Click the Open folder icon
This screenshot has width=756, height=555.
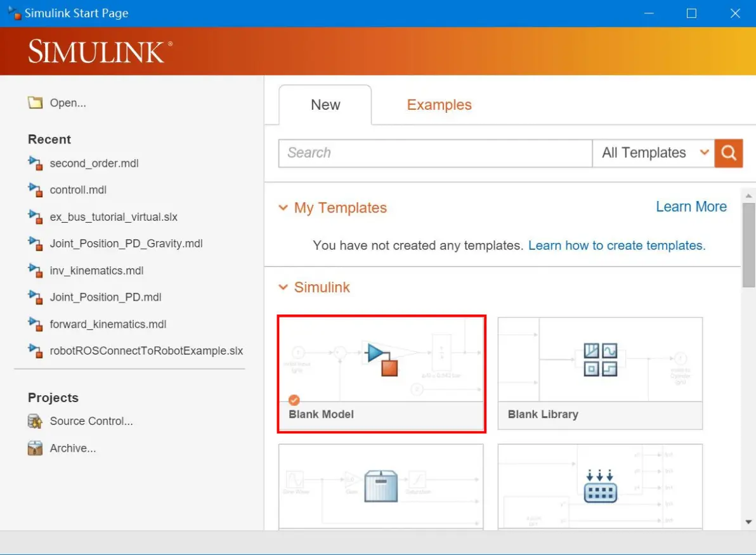[x=35, y=103]
